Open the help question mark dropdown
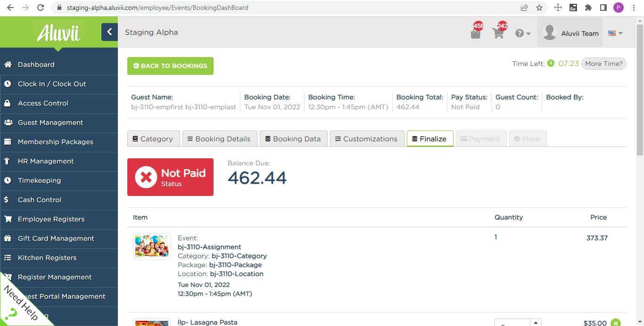This screenshot has width=644, height=326. [x=521, y=33]
